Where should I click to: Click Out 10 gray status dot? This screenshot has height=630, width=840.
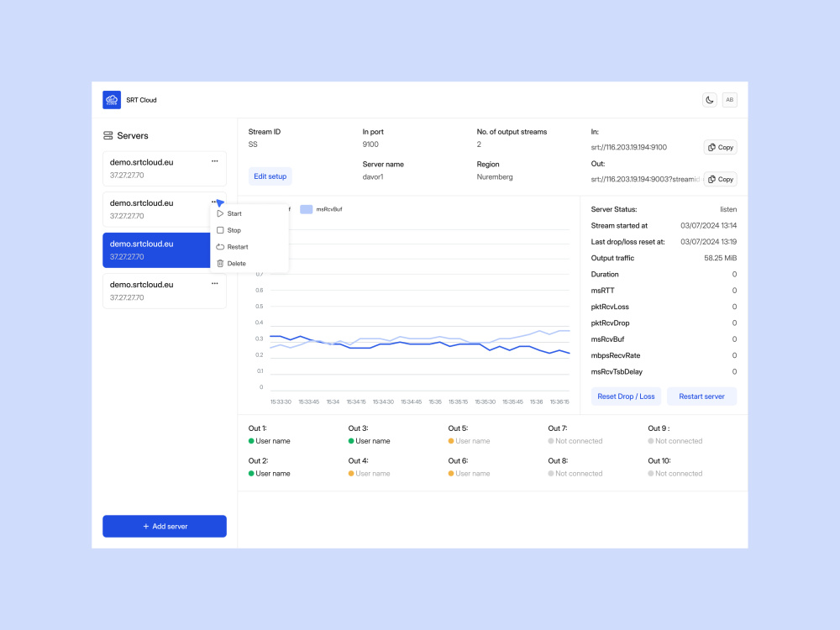pos(651,474)
